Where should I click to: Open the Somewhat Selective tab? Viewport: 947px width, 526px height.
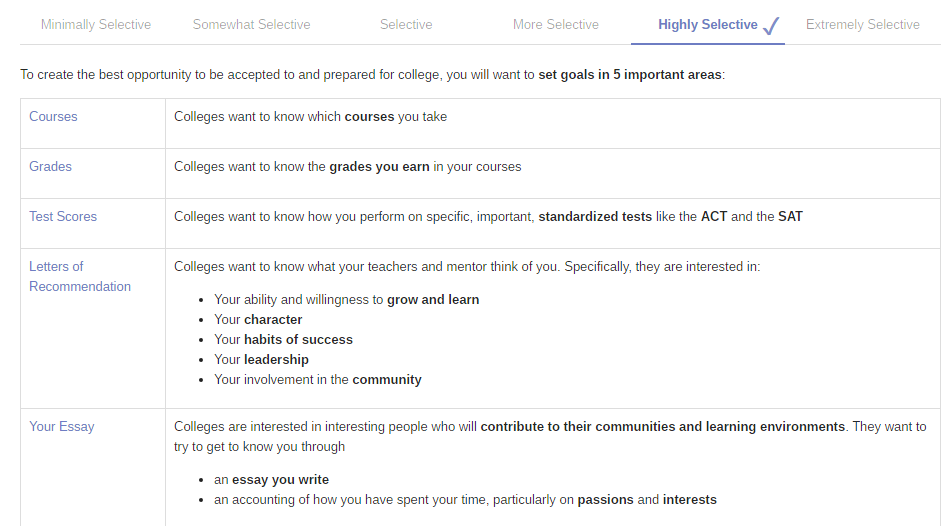click(x=251, y=25)
